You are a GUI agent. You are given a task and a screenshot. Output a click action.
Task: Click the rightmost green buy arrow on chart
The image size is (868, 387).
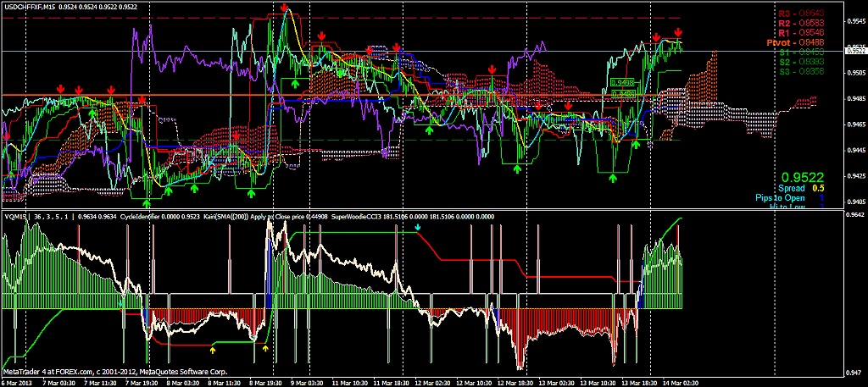point(636,144)
